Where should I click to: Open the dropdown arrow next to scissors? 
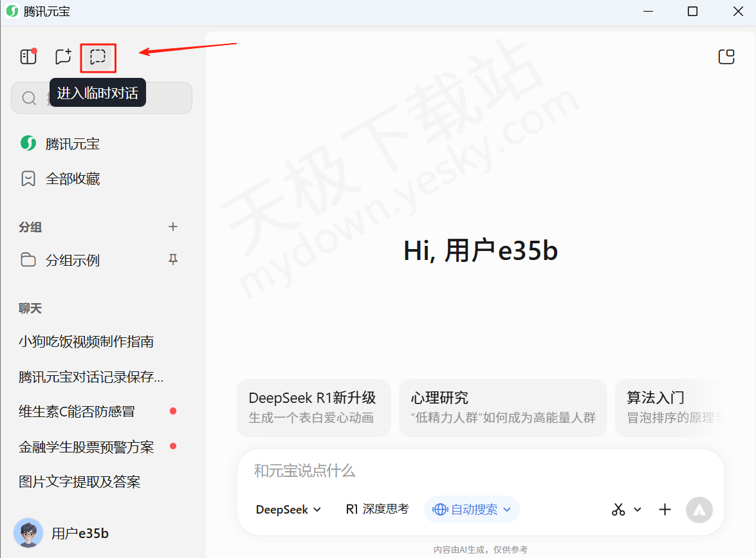[638, 510]
